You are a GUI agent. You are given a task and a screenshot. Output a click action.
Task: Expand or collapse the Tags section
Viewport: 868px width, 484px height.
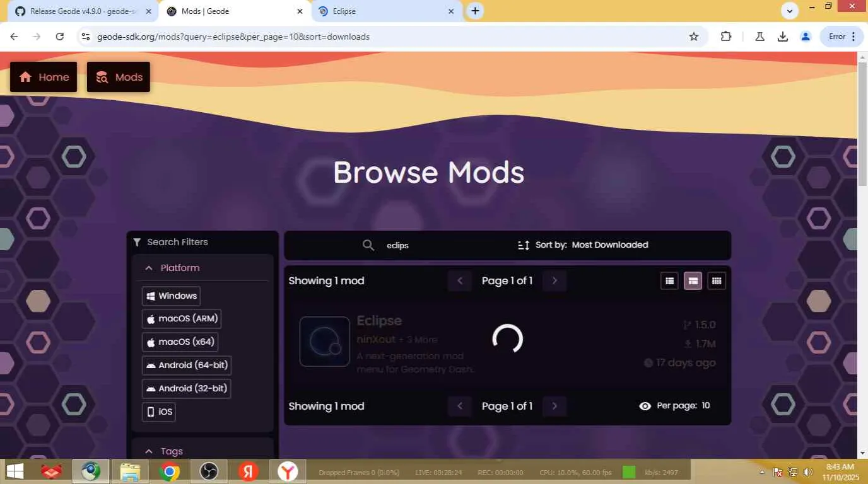203,451
